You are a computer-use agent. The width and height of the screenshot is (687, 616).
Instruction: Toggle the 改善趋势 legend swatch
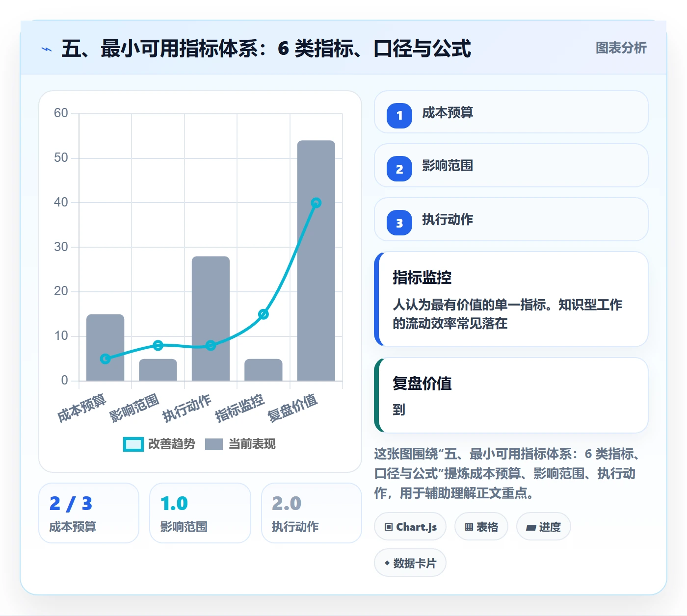(133, 444)
